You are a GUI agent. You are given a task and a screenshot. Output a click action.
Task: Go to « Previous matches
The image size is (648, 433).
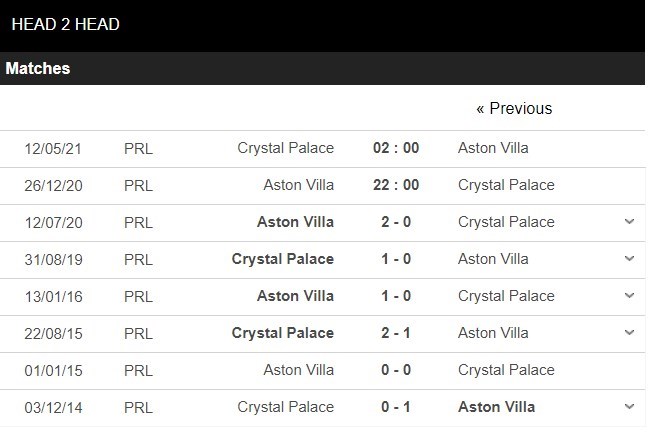514,108
